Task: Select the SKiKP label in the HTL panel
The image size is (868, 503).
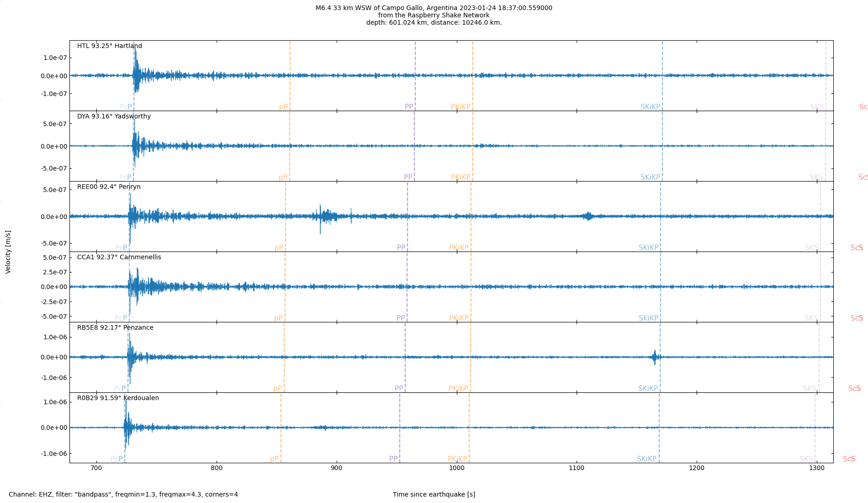Action: click(650, 107)
